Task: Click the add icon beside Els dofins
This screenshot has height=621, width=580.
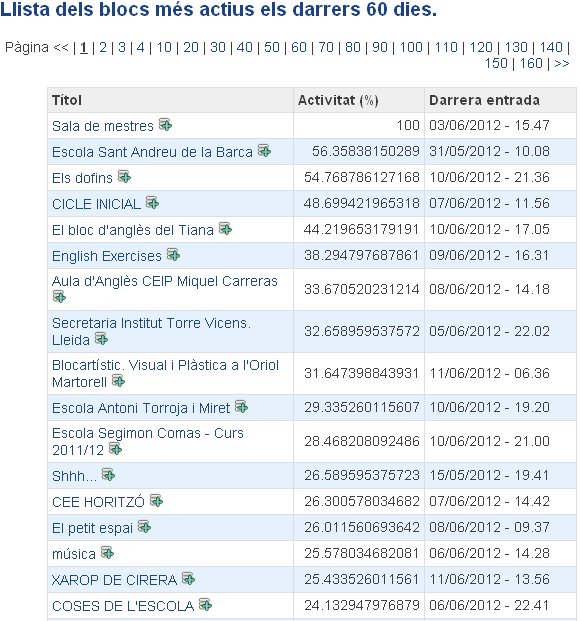Action: (124, 177)
